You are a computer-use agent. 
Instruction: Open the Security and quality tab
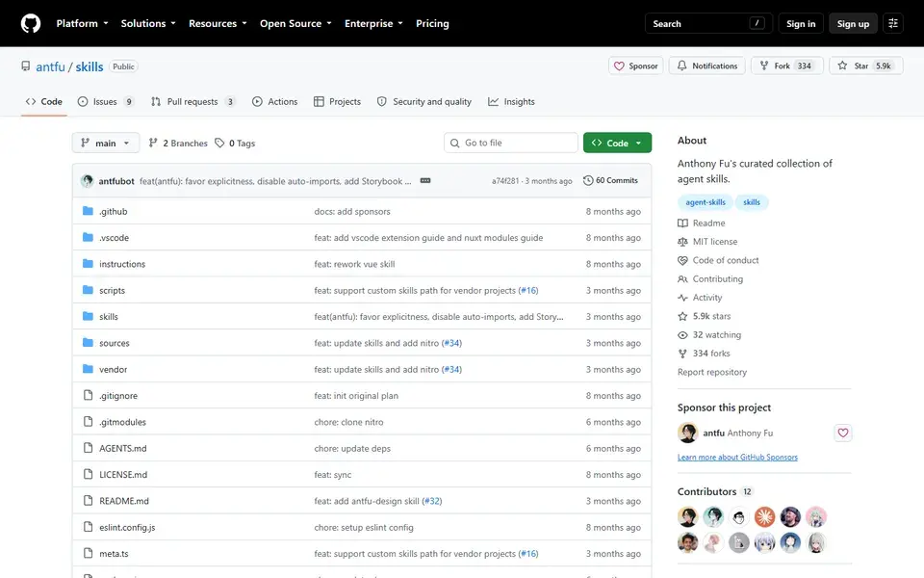(x=424, y=102)
